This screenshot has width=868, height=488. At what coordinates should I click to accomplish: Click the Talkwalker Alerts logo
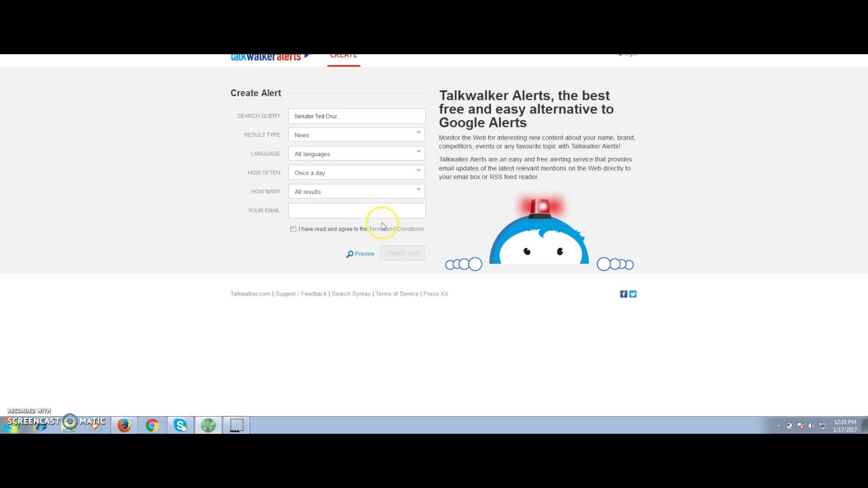270,58
